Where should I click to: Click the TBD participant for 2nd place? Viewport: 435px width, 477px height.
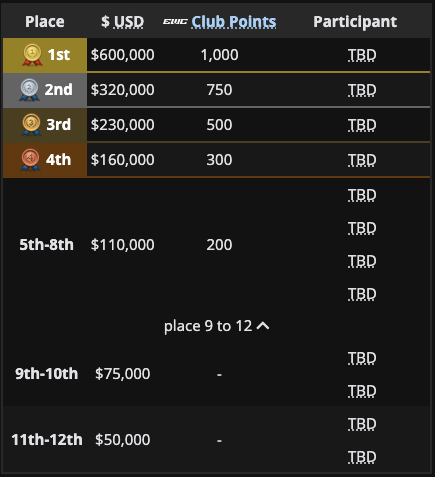362,90
